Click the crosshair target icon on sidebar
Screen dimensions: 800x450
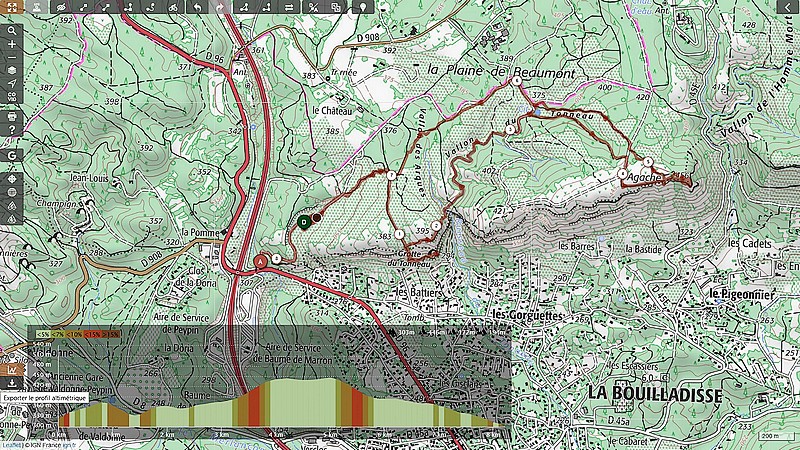(x=12, y=179)
